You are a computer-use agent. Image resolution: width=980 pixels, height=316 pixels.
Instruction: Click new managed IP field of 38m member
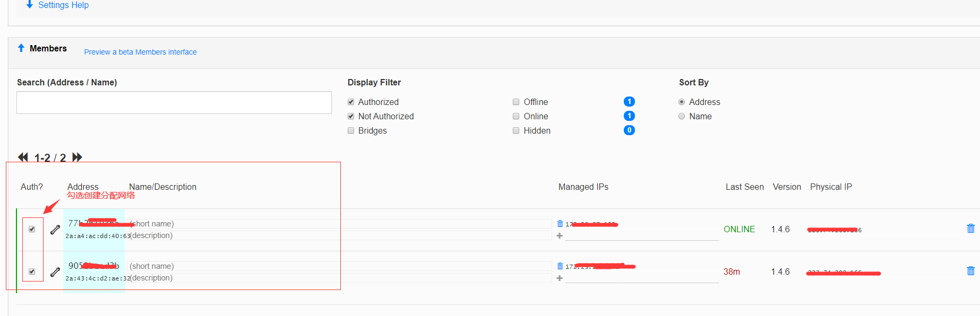642,278
